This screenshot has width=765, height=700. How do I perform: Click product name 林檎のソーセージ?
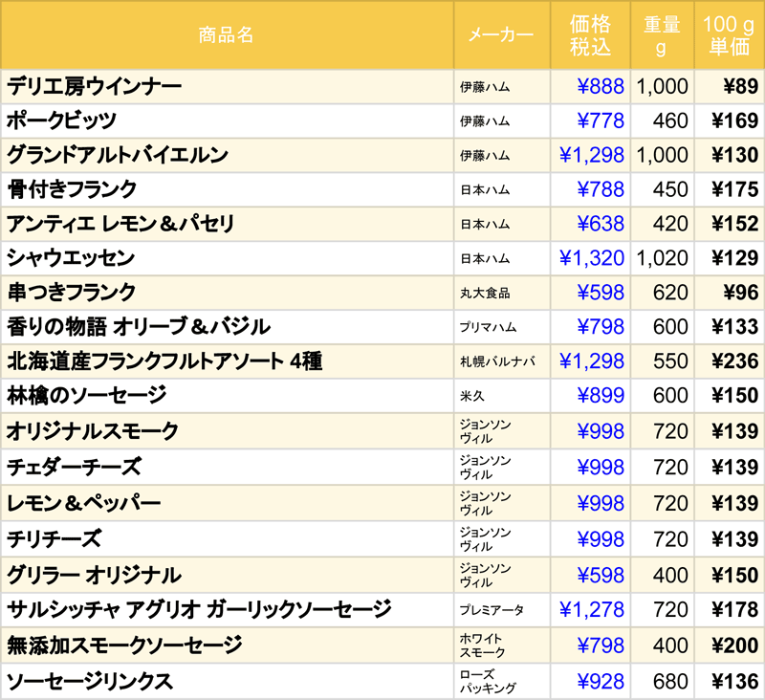(87, 395)
